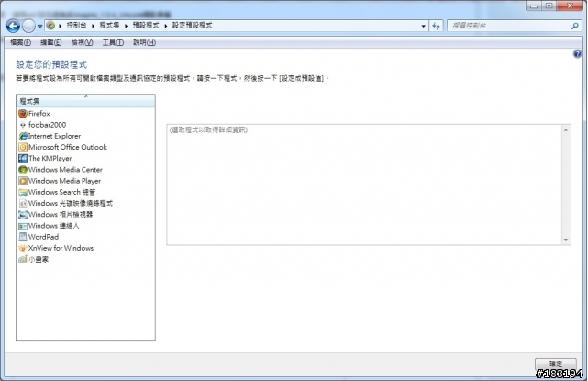The height and width of the screenshot is (381, 588).
Task: Select the foobar2000 entry text
Action: point(48,125)
